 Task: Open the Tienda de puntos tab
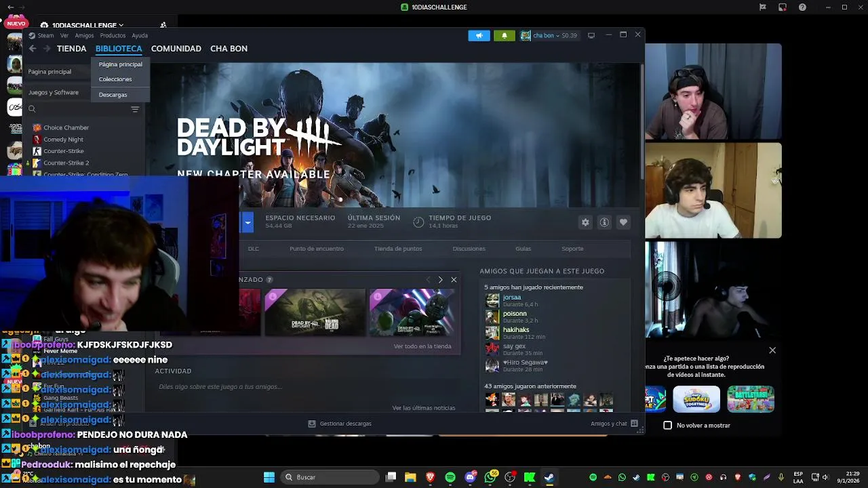pos(398,249)
